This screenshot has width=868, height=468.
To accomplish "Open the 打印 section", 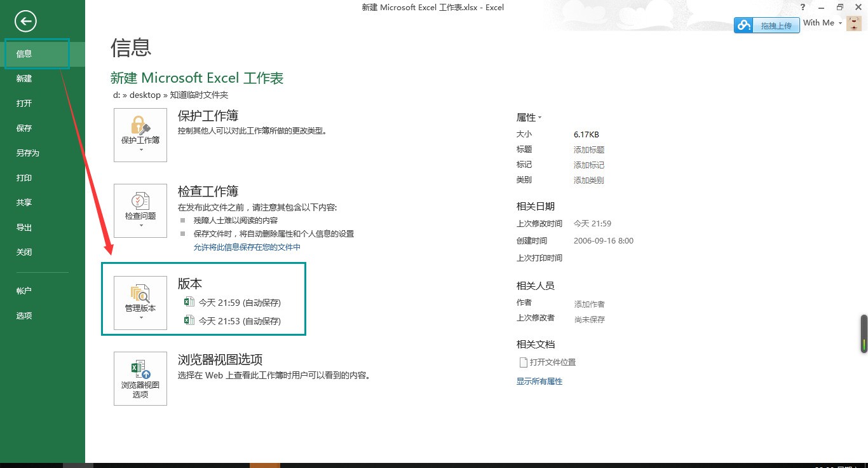I will pos(24,178).
